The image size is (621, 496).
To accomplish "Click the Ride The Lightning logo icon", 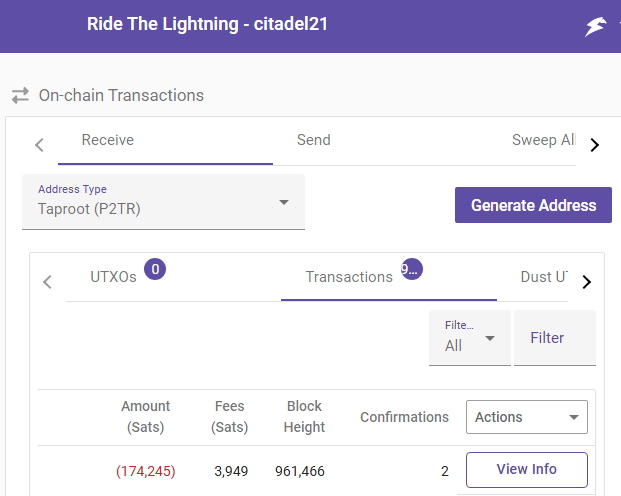I will (596, 27).
